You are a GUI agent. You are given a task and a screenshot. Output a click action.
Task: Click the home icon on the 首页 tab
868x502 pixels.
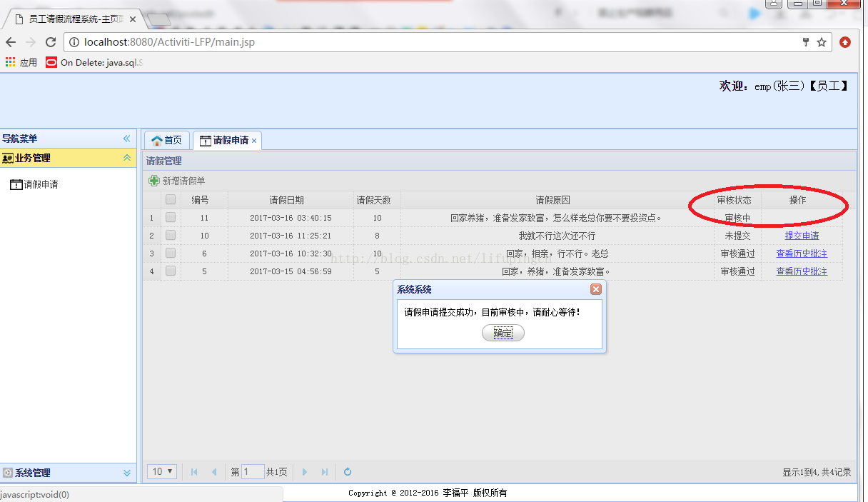(x=156, y=140)
